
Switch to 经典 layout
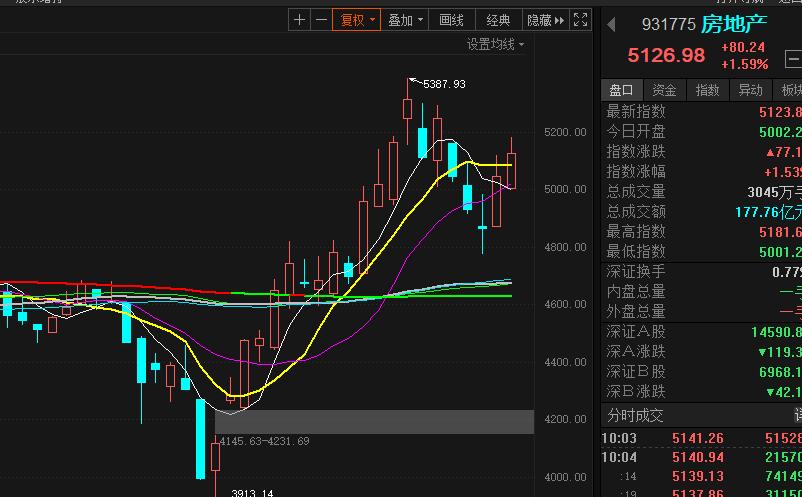(x=498, y=20)
